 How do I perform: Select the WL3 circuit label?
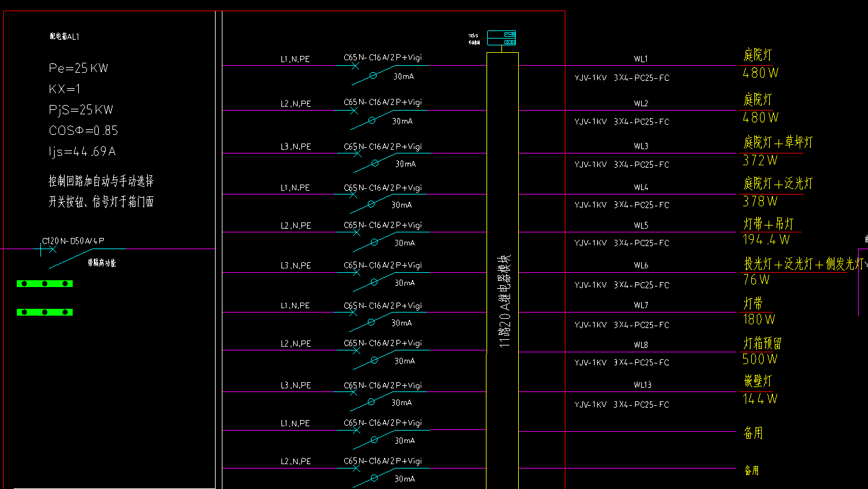641,146
